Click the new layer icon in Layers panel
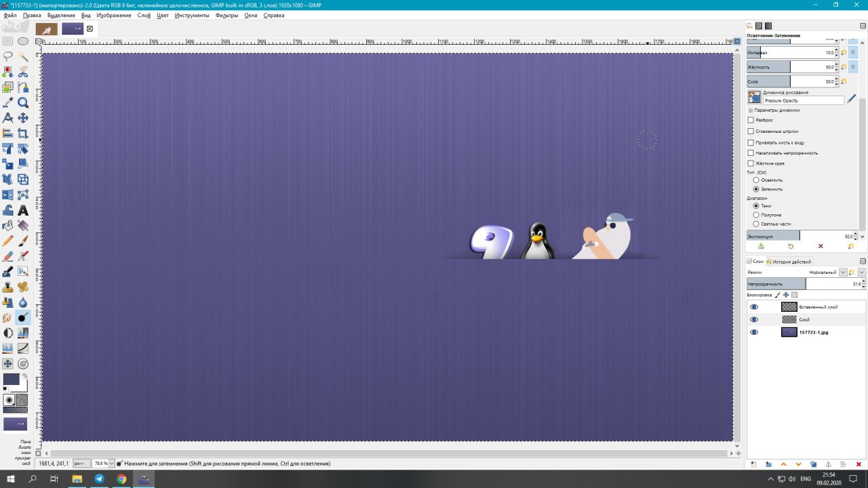The width and height of the screenshot is (868, 488). click(753, 464)
